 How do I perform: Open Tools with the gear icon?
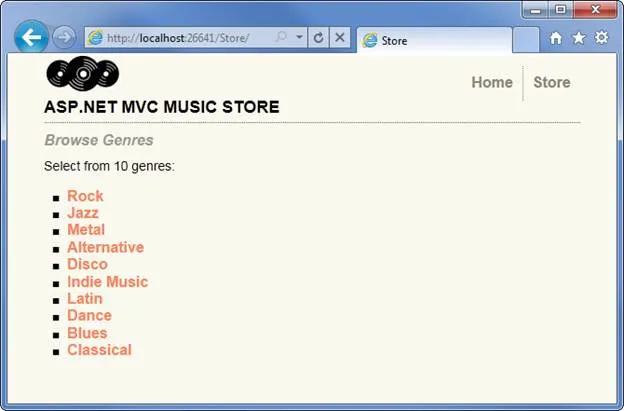pyautogui.click(x=601, y=38)
